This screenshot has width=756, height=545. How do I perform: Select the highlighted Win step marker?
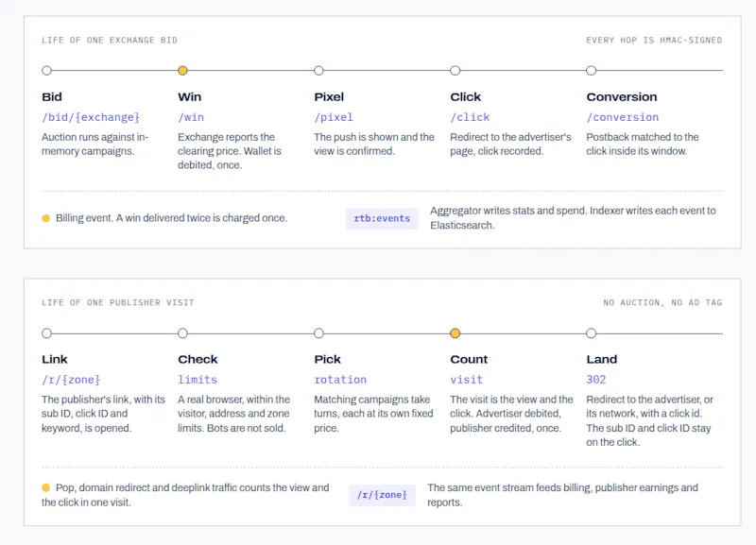pyautogui.click(x=182, y=71)
